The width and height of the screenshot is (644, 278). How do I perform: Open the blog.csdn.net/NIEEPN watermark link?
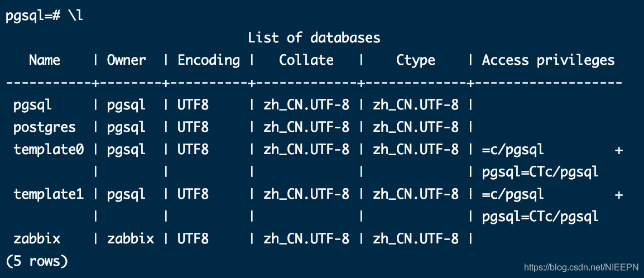581,268
